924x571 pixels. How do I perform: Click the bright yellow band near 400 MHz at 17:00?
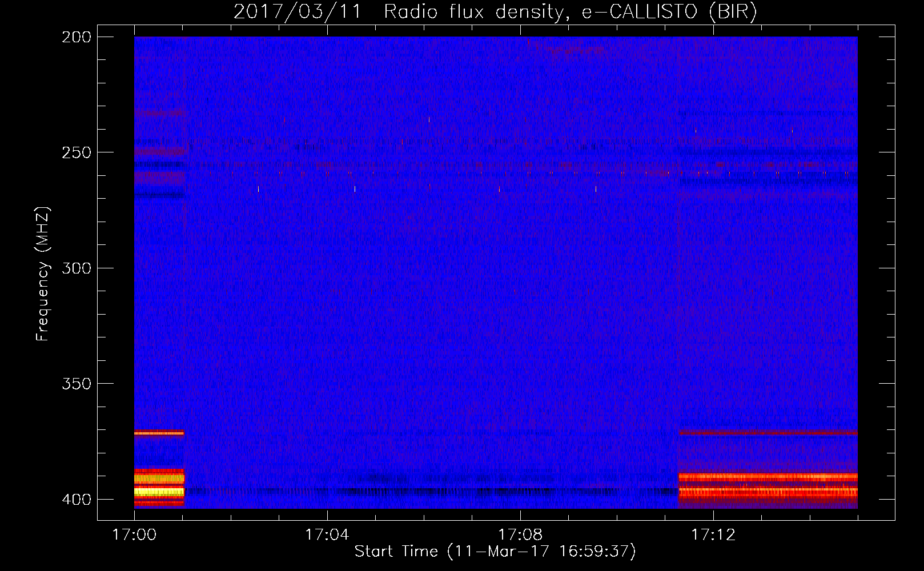coord(159,491)
